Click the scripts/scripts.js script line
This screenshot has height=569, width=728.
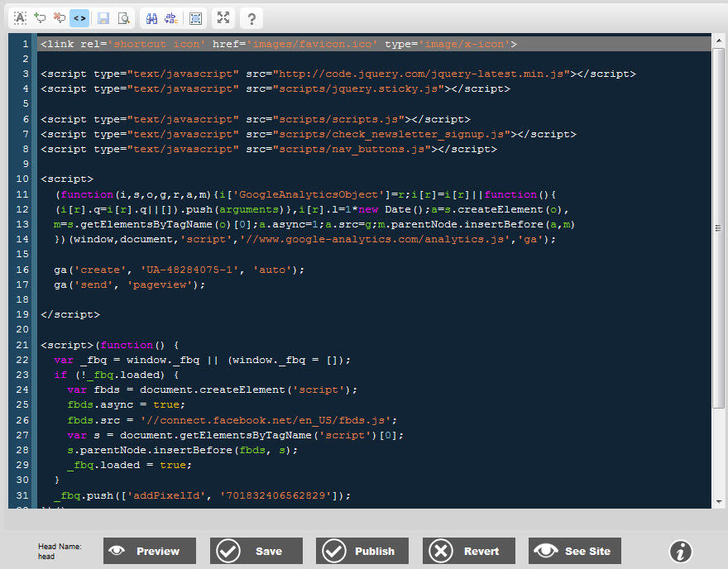256,119
